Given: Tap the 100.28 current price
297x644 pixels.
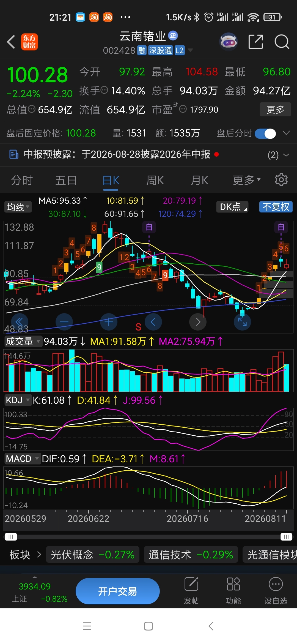Looking at the screenshot, I should click(x=37, y=75).
